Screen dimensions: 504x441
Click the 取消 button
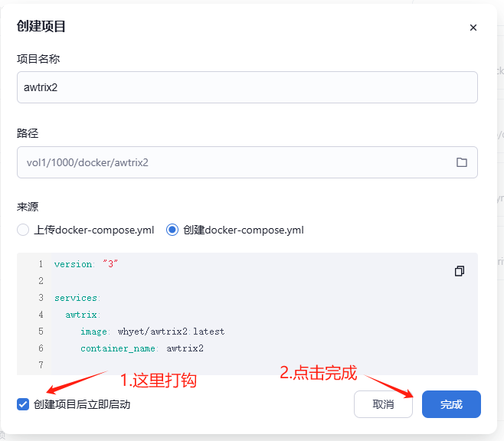point(383,404)
